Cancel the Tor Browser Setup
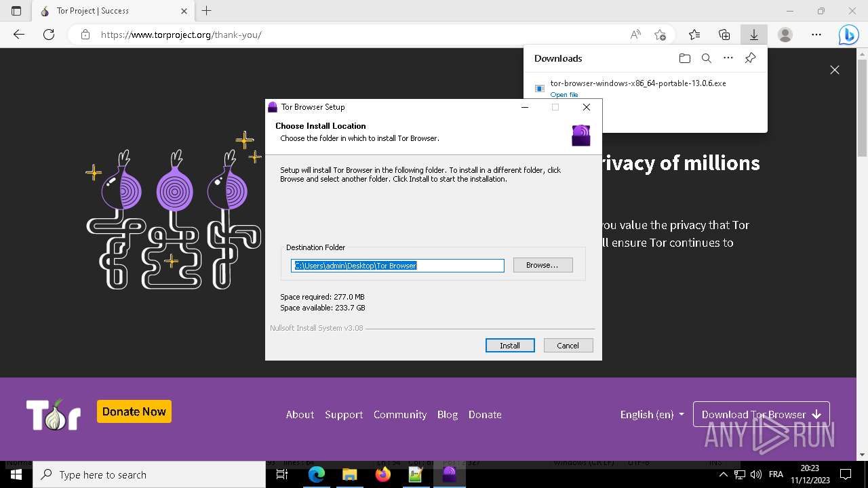This screenshot has height=488, width=868. tap(568, 346)
